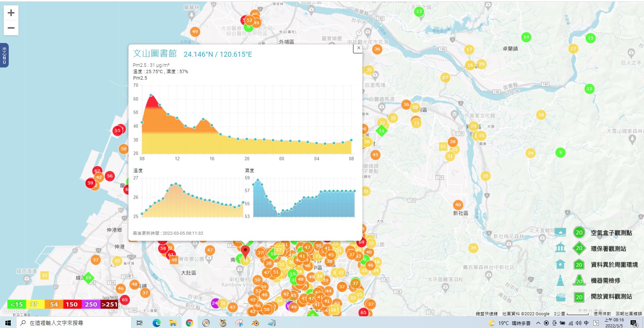Select the orange 40 marker above 新社區
The height and width of the screenshot is (328, 644).
[458, 204]
